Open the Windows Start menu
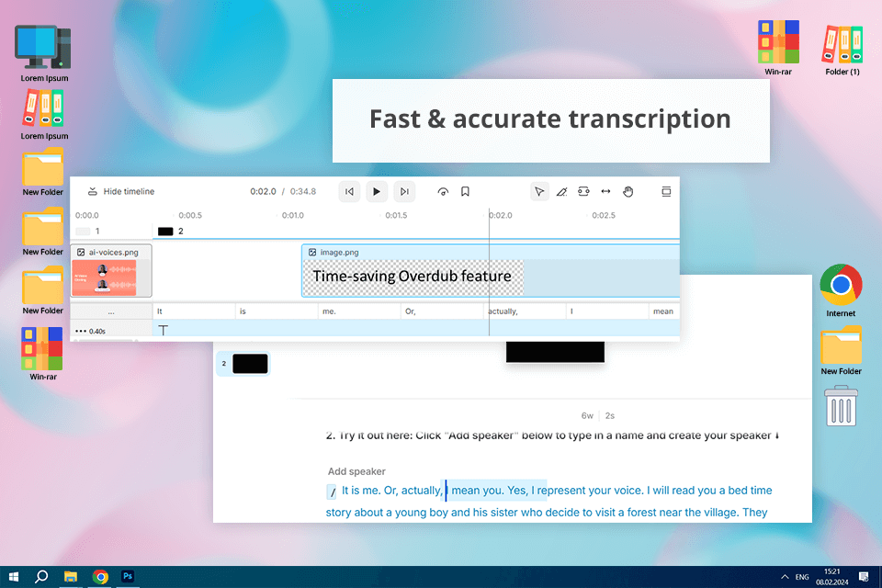Screen dimensions: 882x588 (x=14, y=577)
